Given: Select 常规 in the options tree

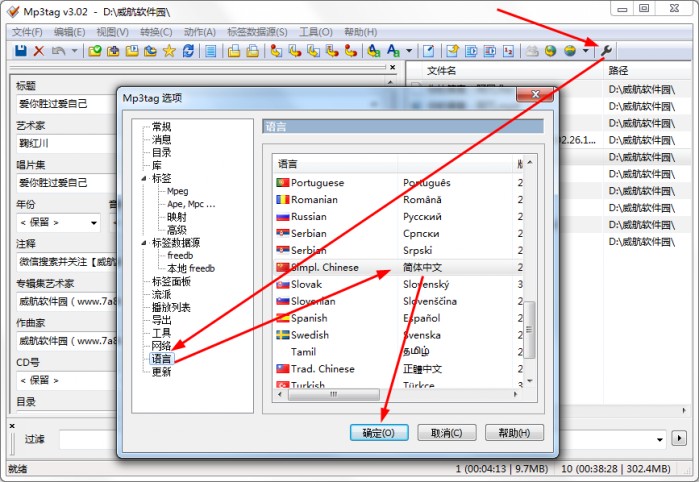Looking at the screenshot, I should 161,127.
